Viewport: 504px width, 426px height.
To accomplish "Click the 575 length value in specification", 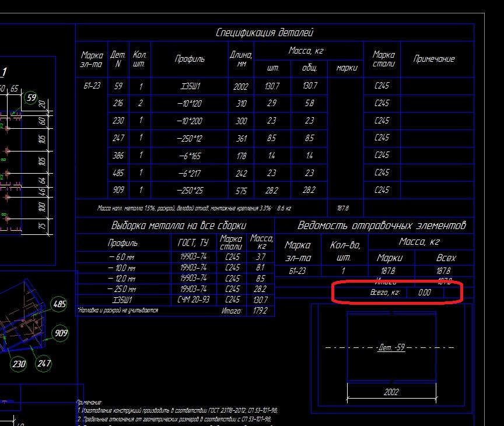I will [241, 191].
